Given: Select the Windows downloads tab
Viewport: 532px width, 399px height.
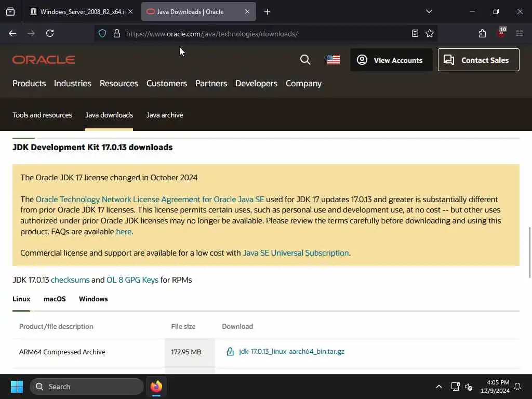Looking at the screenshot, I should [94, 299].
